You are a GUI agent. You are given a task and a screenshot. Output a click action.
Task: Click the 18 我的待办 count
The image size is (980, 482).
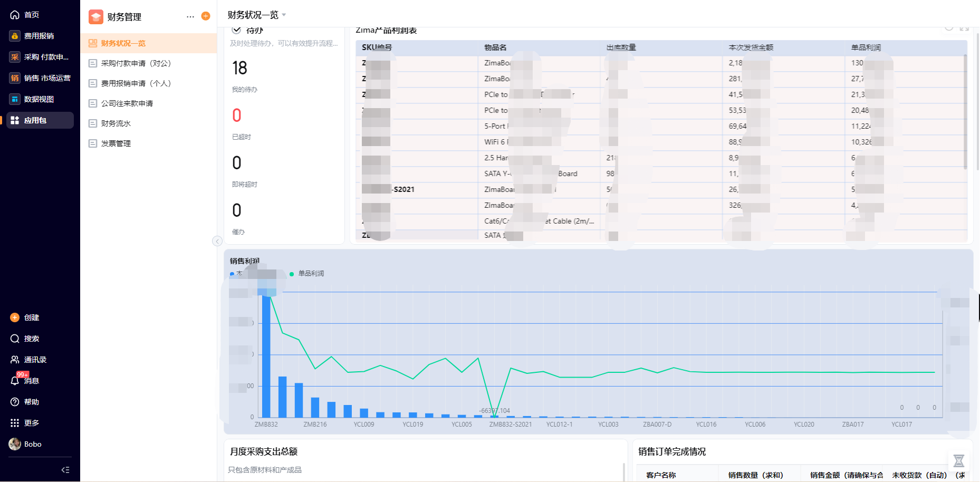click(239, 68)
